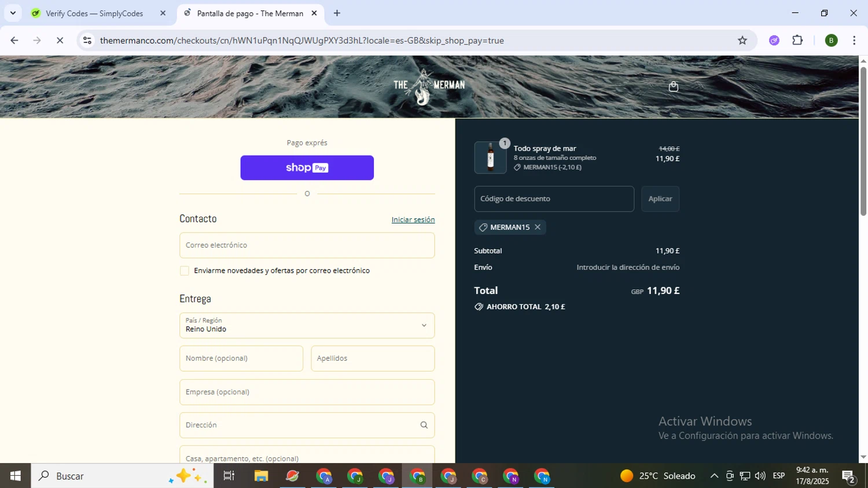
Task: Focus the Nombre (opcional) field
Action: click(x=241, y=358)
